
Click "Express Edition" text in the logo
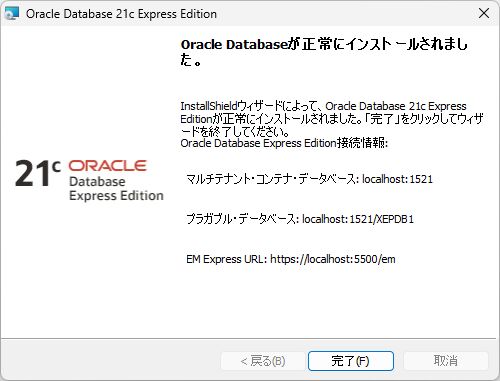click(x=116, y=196)
